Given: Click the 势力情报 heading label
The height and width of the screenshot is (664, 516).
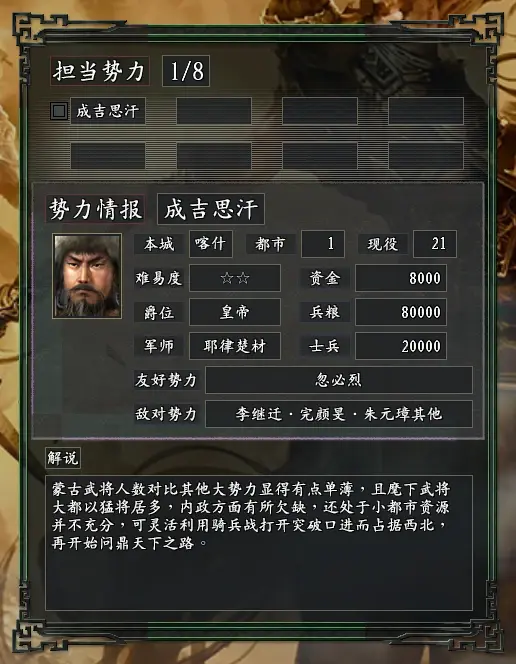Looking at the screenshot, I should [x=95, y=209].
